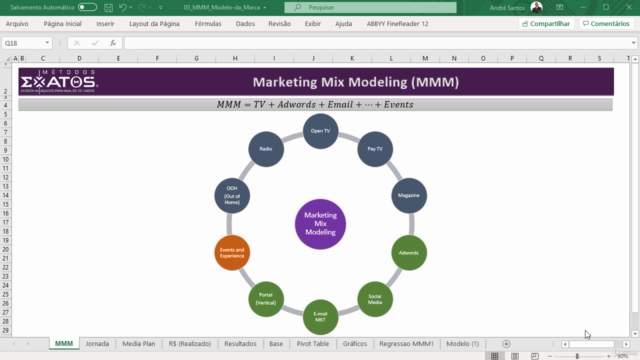Click the Compartilhar button
The width and height of the screenshot is (640, 360).
click(x=546, y=24)
